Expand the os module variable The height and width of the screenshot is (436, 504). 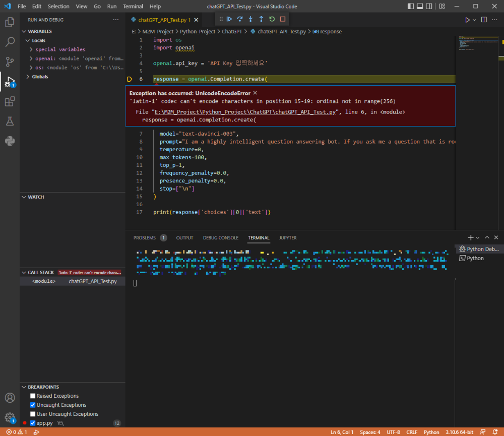coord(31,68)
